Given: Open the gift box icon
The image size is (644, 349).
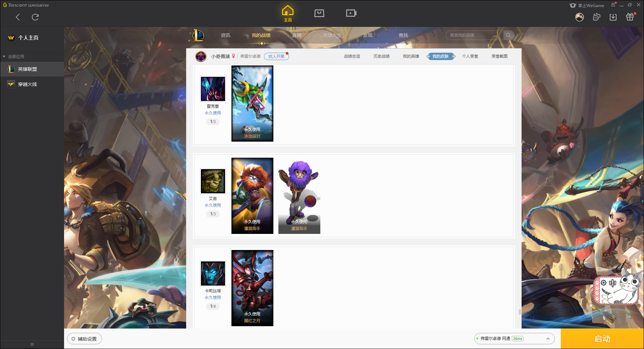Looking at the screenshot, I should point(630,17).
